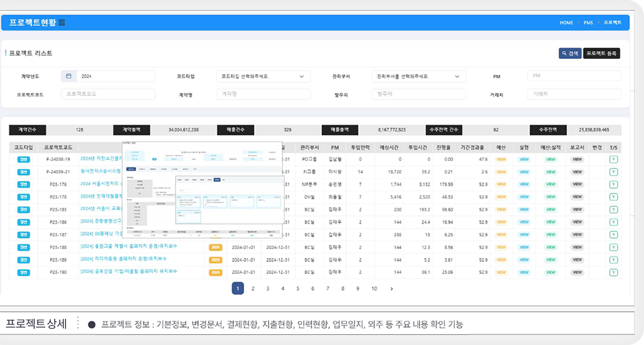
Task: Click the T/S Y icon for P23-190
Action: (613, 273)
